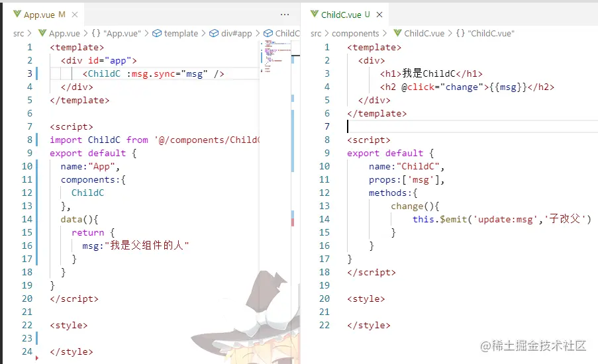Switch to the App.vue editor tab
Image resolution: width=598 pixels, height=364 pixels.
(44, 15)
